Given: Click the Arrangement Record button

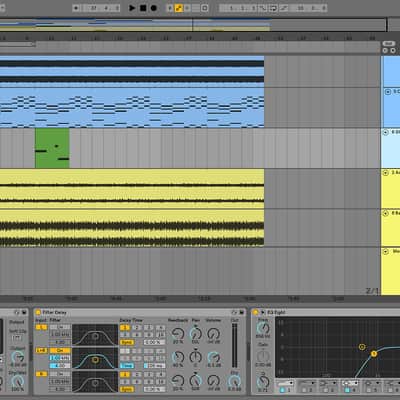Looking at the screenshot, I should pos(154,8).
